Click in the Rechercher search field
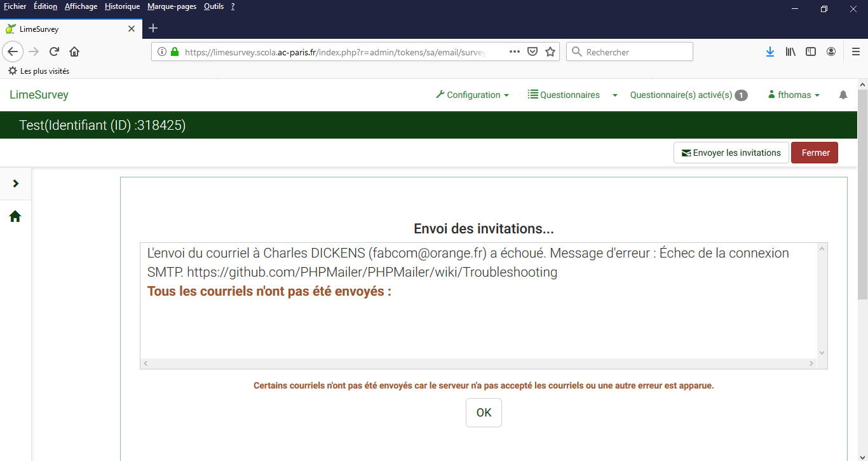868x461 pixels. pyautogui.click(x=635, y=52)
